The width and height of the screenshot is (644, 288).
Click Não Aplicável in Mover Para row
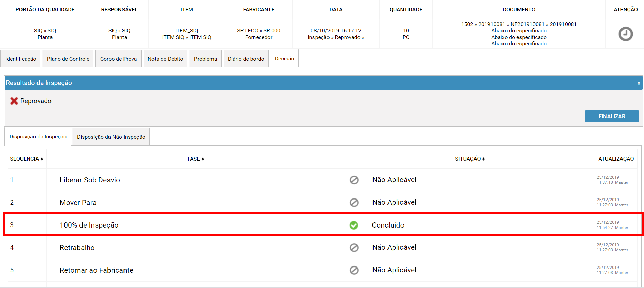(394, 202)
